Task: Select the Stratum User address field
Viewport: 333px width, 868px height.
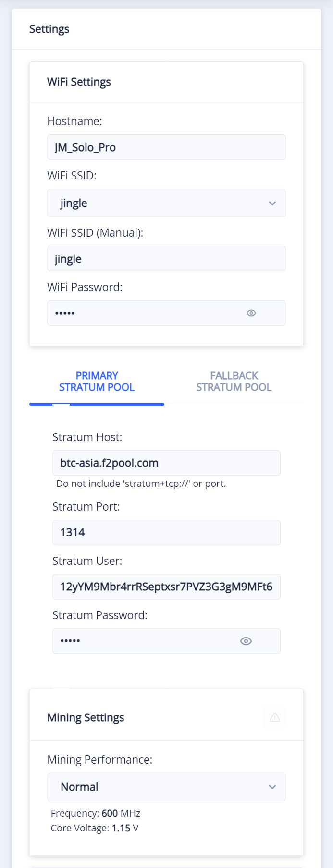Action: pyautogui.click(x=166, y=587)
